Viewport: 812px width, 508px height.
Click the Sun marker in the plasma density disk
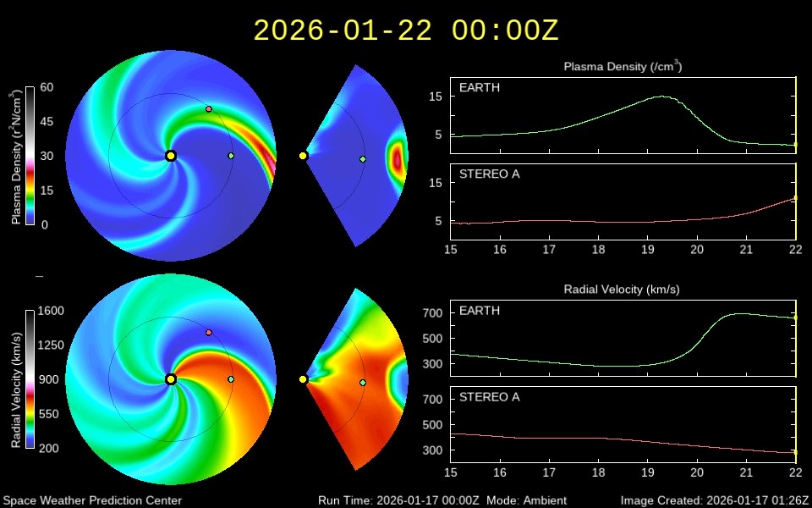(171, 156)
